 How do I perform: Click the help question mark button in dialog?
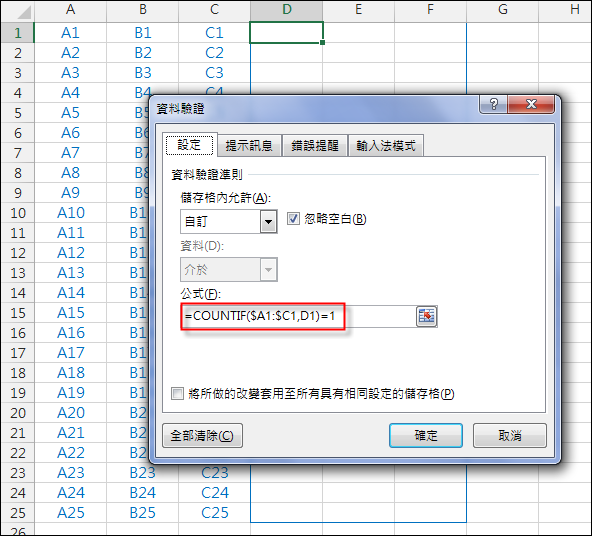click(493, 104)
